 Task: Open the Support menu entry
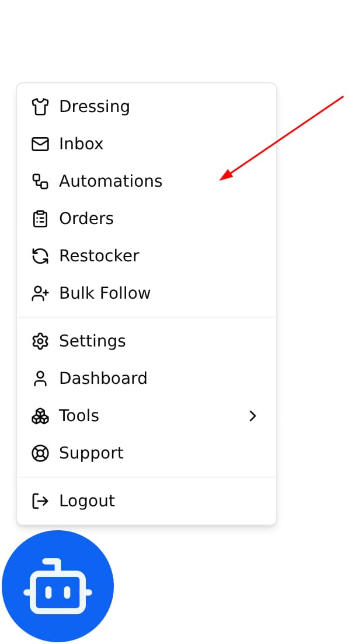point(91,453)
